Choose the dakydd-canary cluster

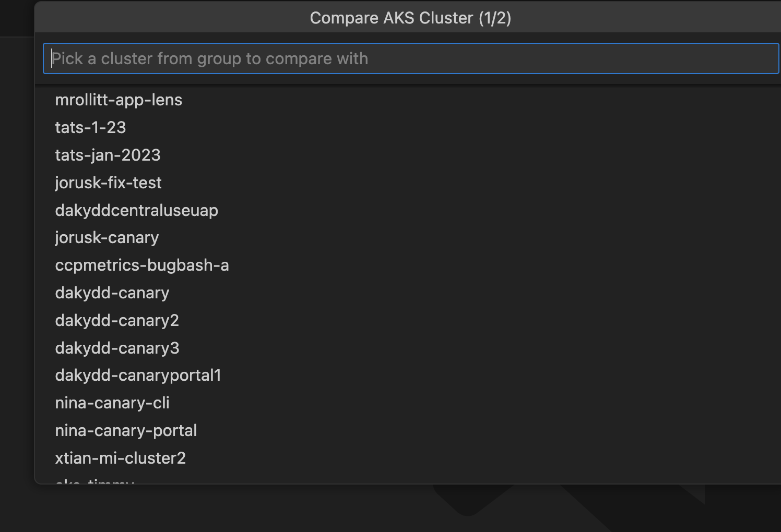pyautogui.click(x=410, y=293)
